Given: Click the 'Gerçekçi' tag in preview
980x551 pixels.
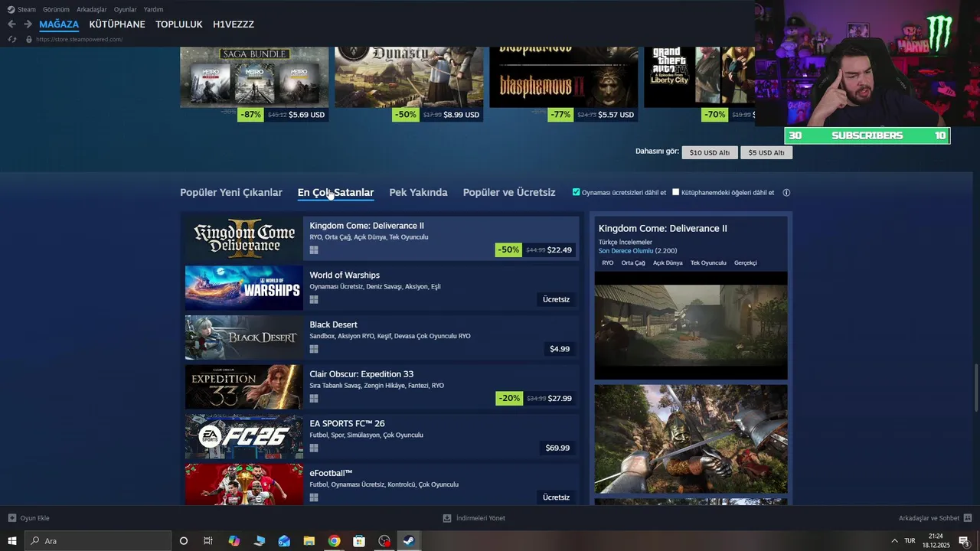Looking at the screenshot, I should point(745,262).
